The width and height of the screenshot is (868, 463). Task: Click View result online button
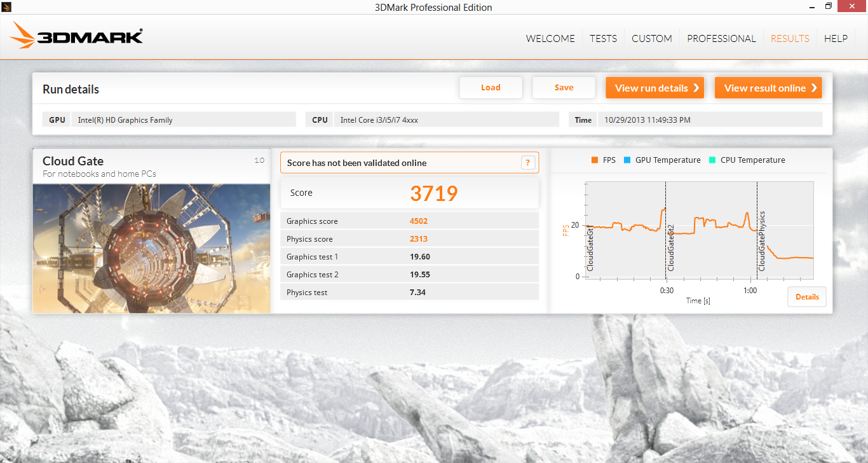(768, 88)
